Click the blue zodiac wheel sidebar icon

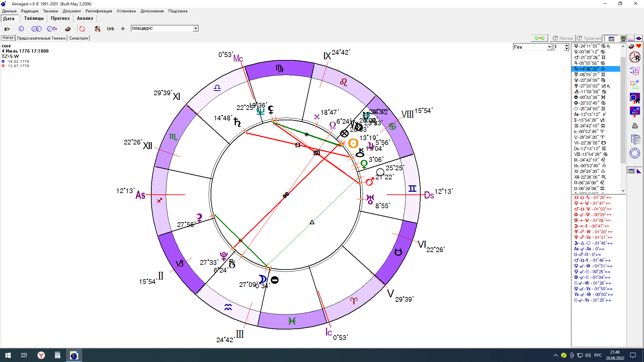[635, 153]
